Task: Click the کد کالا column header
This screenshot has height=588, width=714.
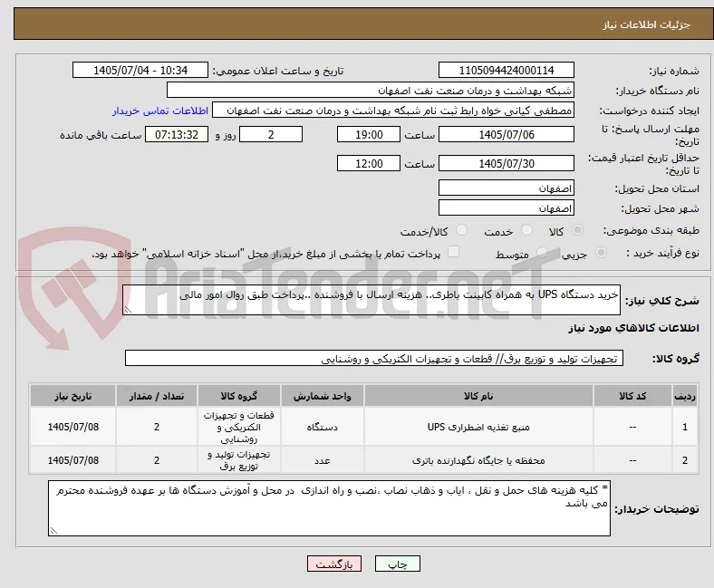Action: (632, 396)
